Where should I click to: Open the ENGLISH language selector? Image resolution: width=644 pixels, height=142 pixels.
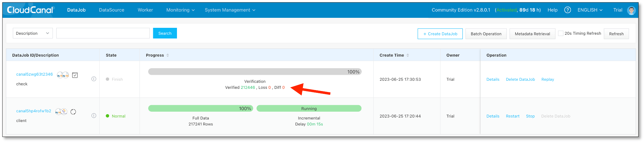tap(590, 10)
